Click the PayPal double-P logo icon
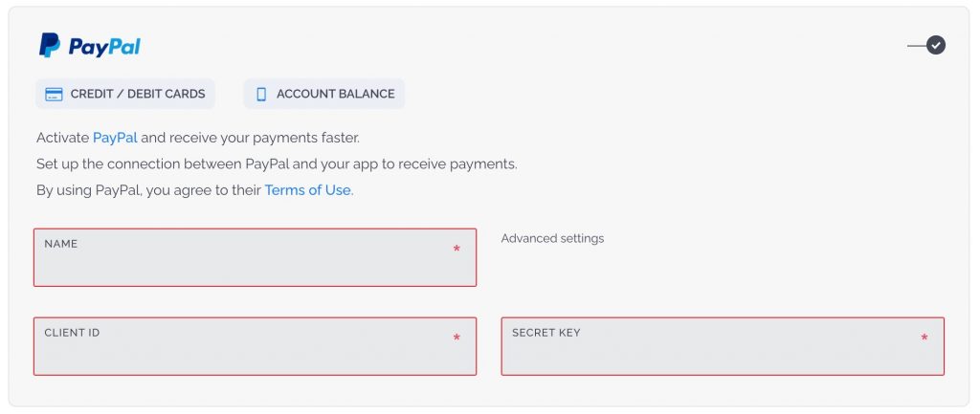The image size is (980, 414). pos(50,46)
